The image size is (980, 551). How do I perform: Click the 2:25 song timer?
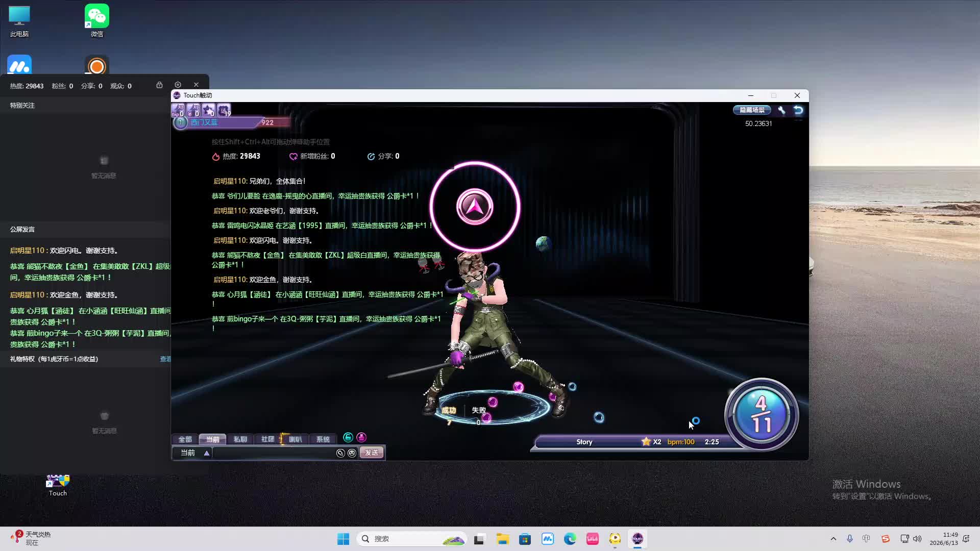[x=712, y=442]
